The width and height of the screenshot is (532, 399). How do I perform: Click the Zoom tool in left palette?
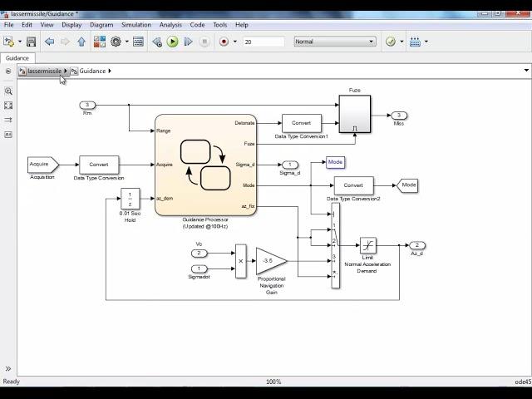click(8, 91)
